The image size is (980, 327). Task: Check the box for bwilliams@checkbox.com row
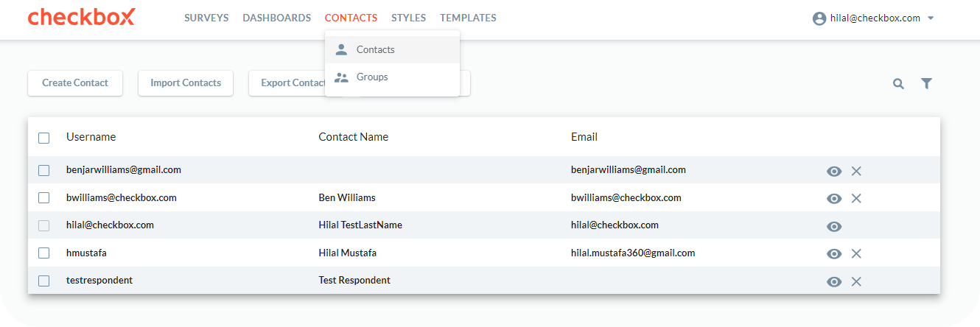tap(44, 198)
